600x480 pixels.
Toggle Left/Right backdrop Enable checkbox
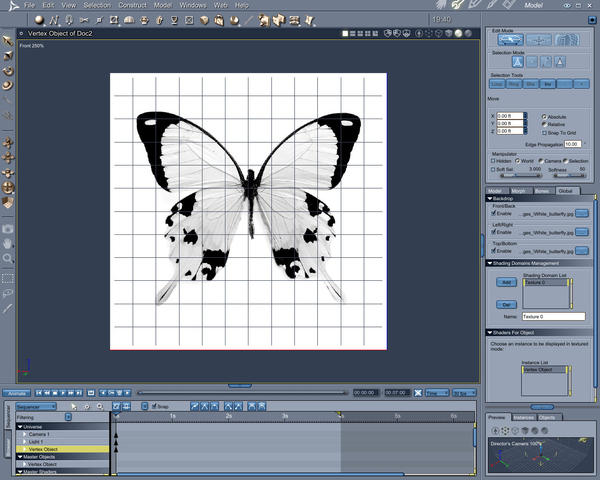coord(494,232)
